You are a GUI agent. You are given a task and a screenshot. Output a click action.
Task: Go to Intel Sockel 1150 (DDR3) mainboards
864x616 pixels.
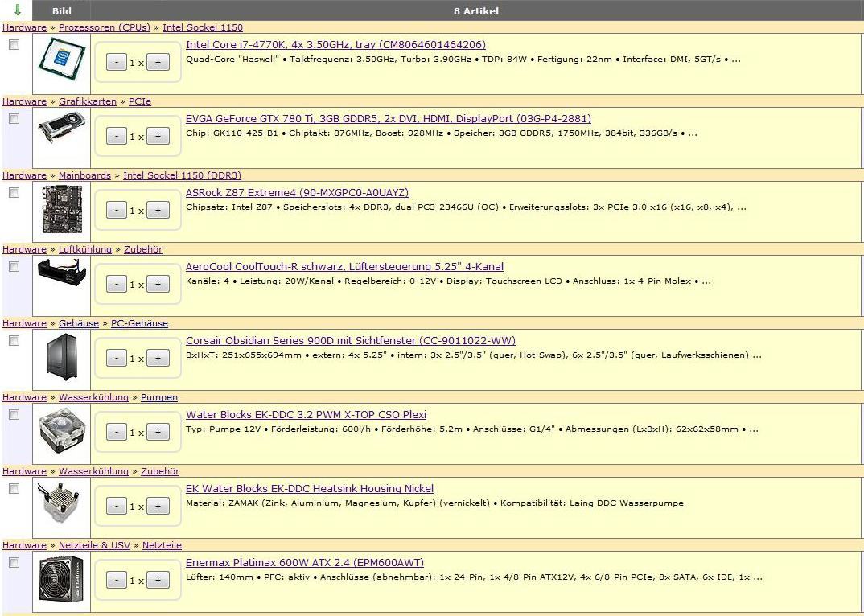[183, 175]
